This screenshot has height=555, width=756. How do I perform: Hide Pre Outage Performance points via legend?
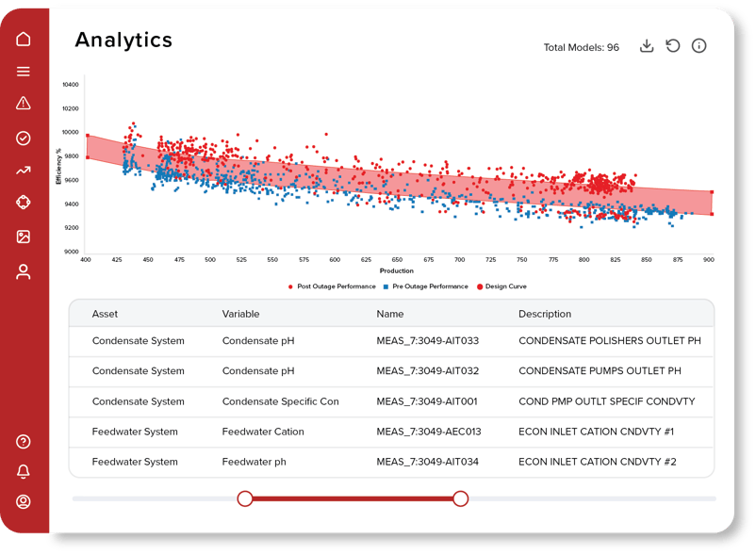[433, 286]
